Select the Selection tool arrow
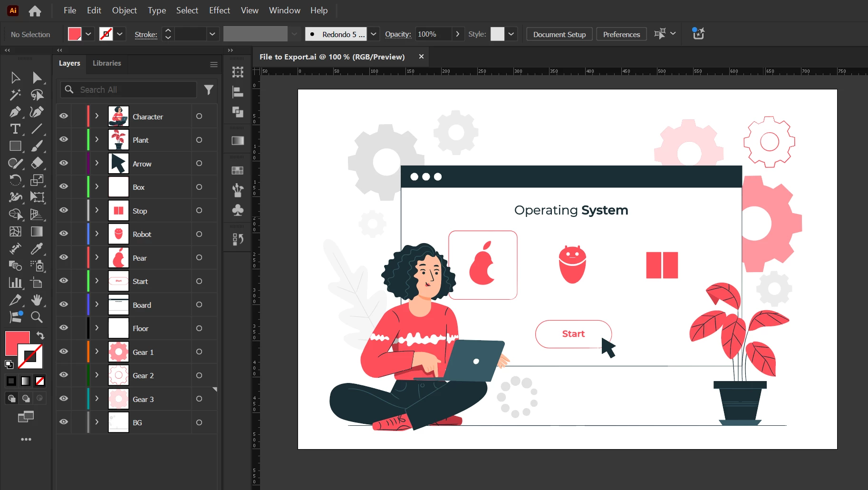This screenshot has height=490, width=868. (x=15, y=78)
